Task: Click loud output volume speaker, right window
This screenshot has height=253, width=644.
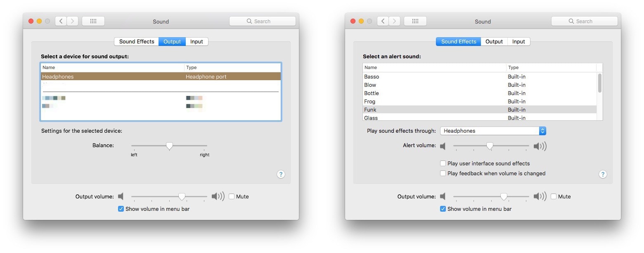Action: tap(540, 196)
